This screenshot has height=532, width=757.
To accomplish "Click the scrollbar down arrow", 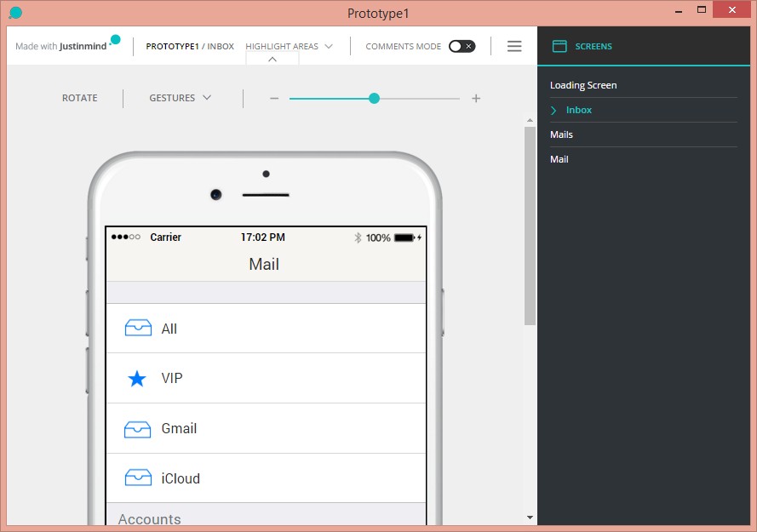I will (x=530, y=518).
